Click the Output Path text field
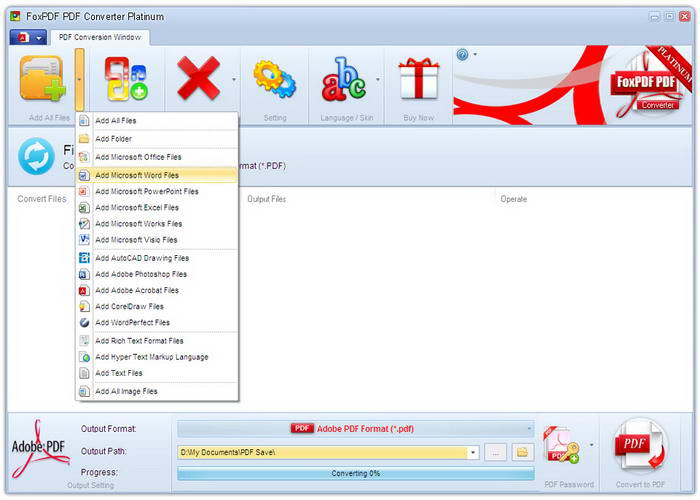 [323, 452]
